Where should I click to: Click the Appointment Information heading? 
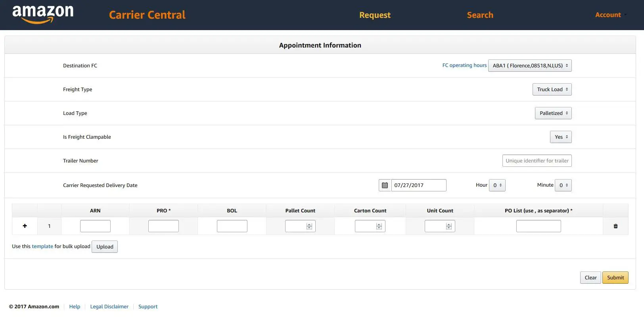click(320, 45)
